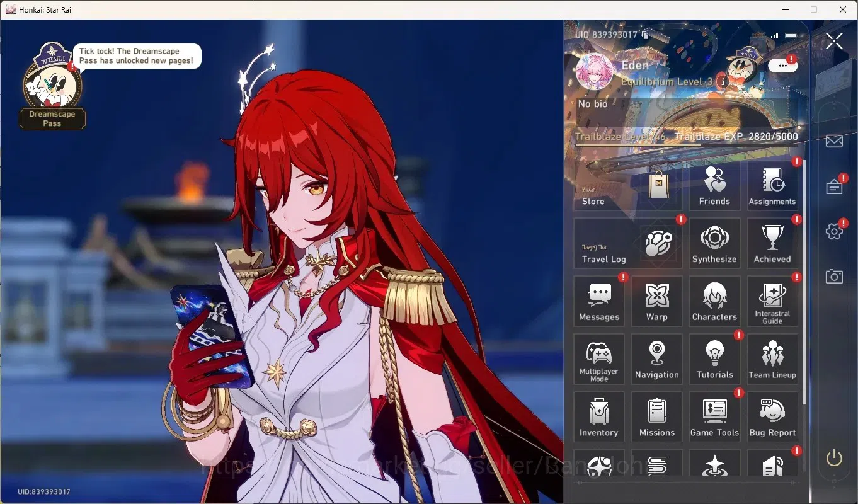Viewport: 858px width, 504px height.
Task: Open the Characters menu
Action: click(x=714, y=301)
